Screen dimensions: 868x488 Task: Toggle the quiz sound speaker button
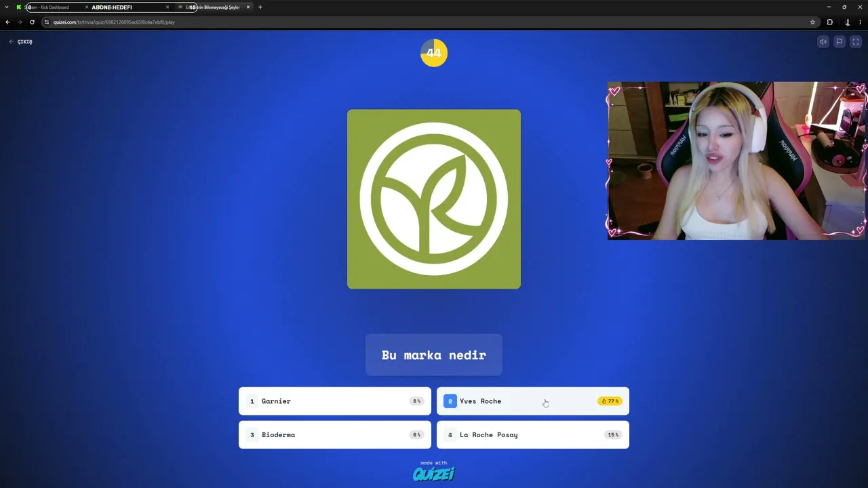pos(823,41)
